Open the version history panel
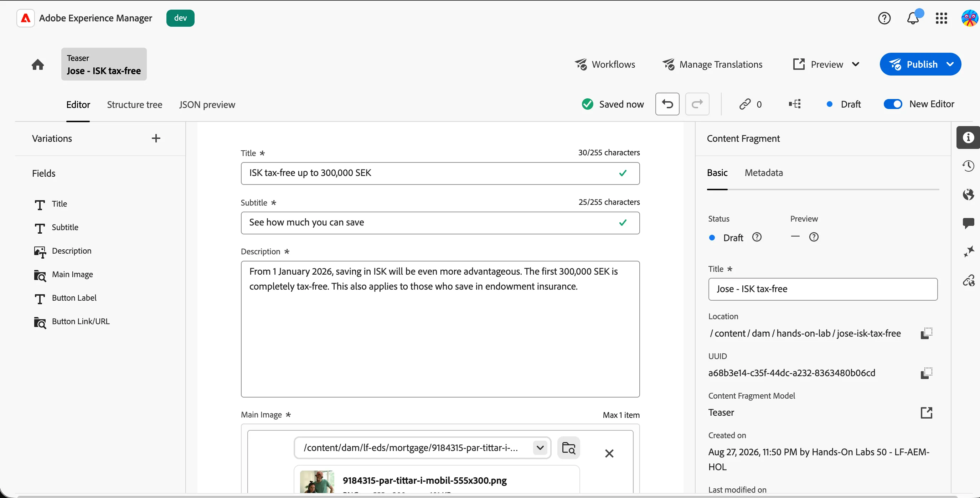Screen dimensions: 980x498 (968, 166)
